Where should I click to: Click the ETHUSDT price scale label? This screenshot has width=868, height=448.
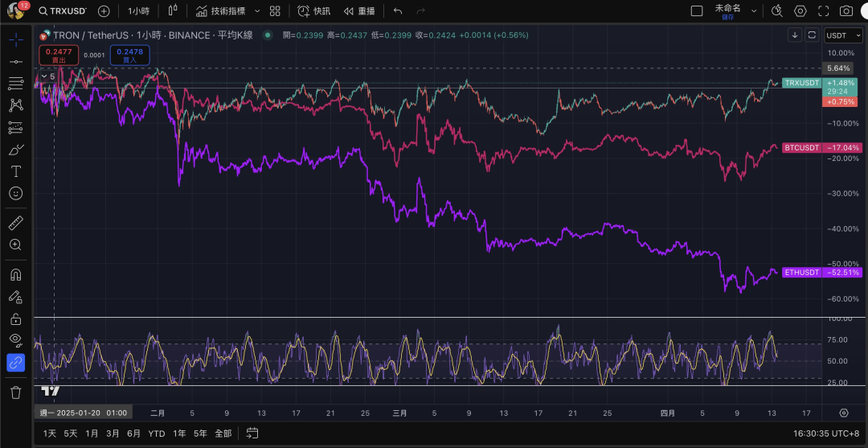coord(802,273)
